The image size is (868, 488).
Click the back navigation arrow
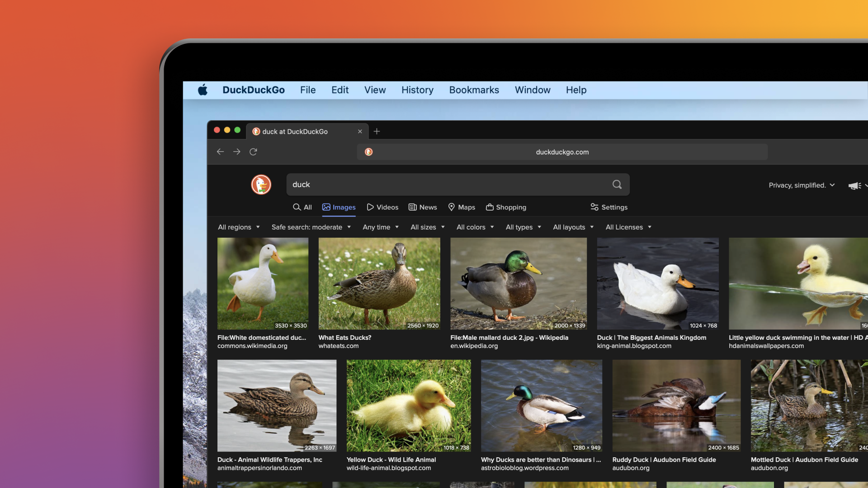pyautogui.click(x=220, y=152)
